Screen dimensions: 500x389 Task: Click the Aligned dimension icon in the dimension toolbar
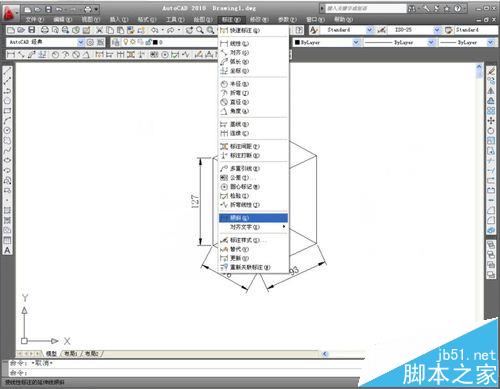pos(21,54)
